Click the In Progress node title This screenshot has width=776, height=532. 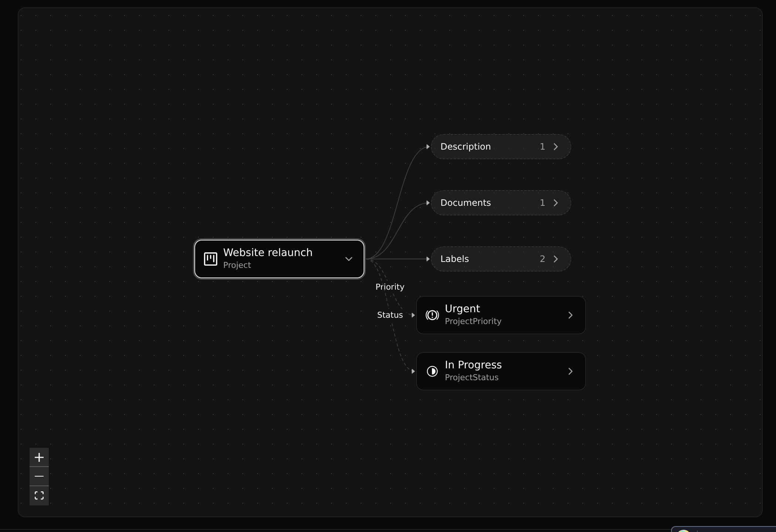coord(473,365)
